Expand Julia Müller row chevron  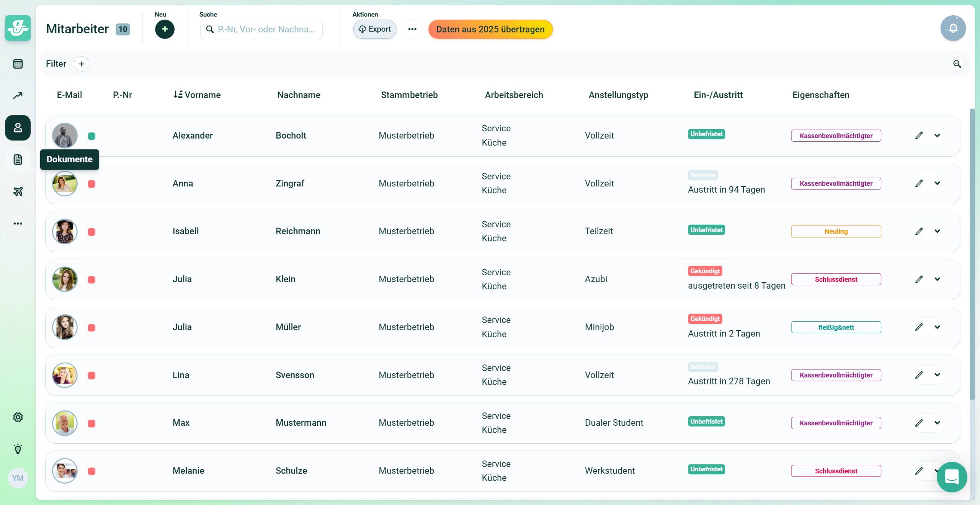click(937, 327)
